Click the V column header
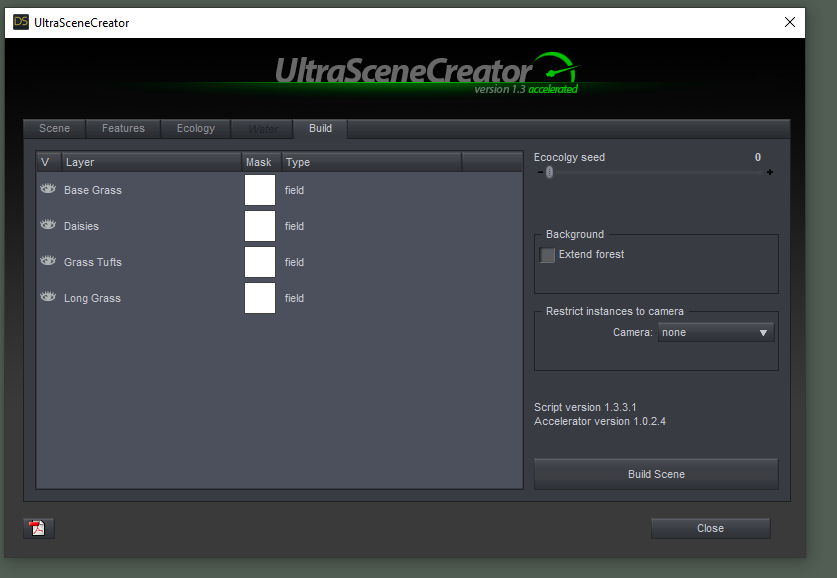The height and width of the screenshot is (578, 837). [x=49, y=162]
